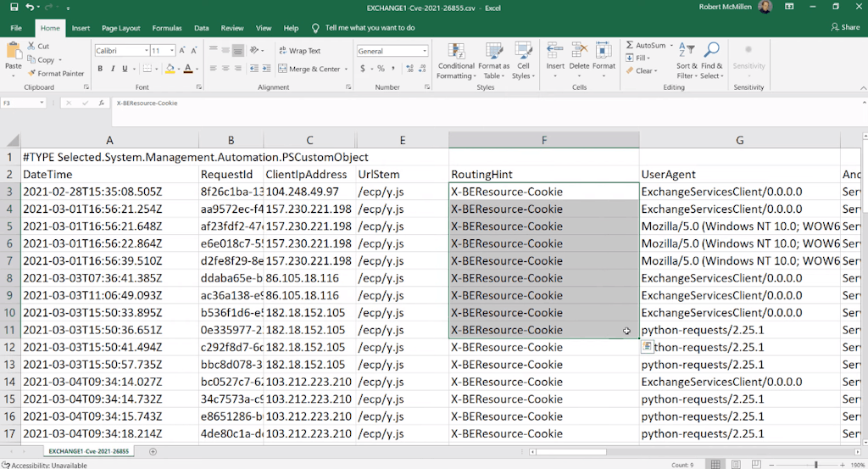
Task: Switch to the Formulas tab
Action: (x=167, y=28)
